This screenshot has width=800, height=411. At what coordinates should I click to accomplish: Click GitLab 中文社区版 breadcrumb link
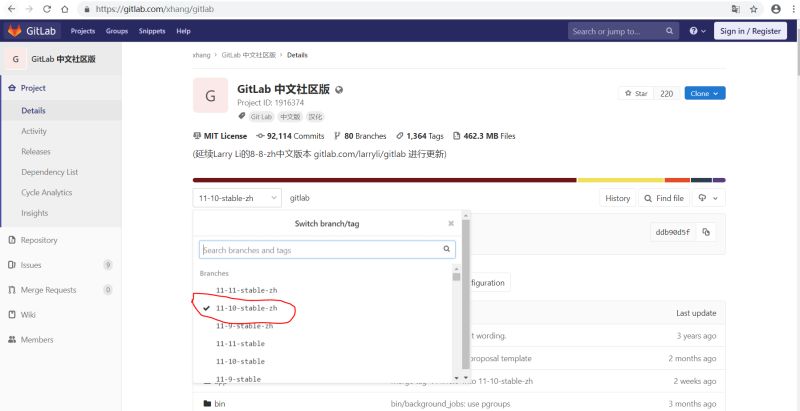click(x=248, y=55)
